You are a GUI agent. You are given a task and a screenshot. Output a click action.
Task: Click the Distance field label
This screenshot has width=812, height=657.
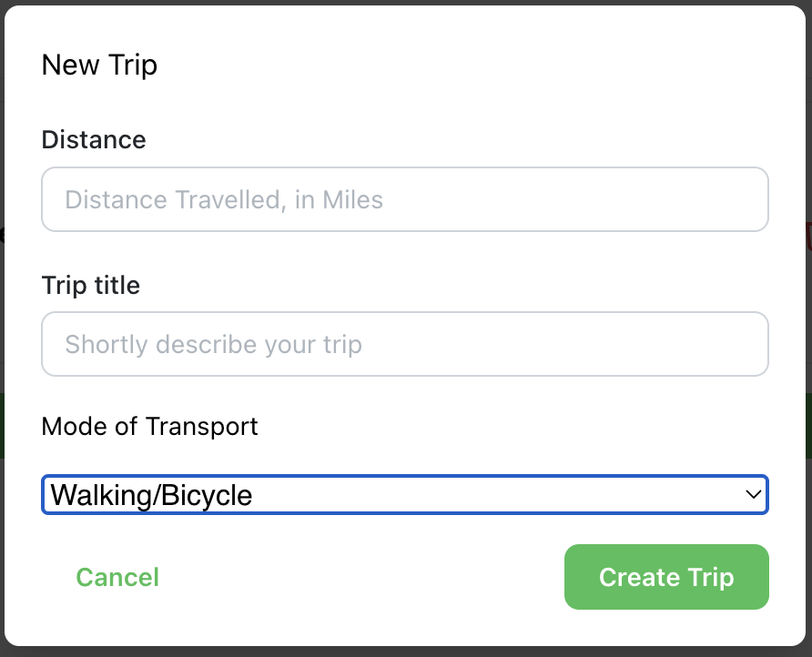pyautogui.click(x=94, y=140)
